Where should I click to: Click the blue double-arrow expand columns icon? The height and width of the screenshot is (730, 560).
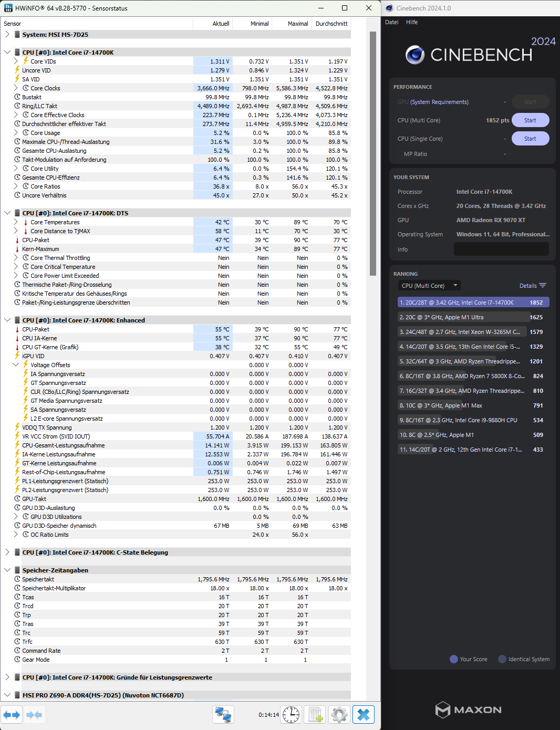(12, 714)
